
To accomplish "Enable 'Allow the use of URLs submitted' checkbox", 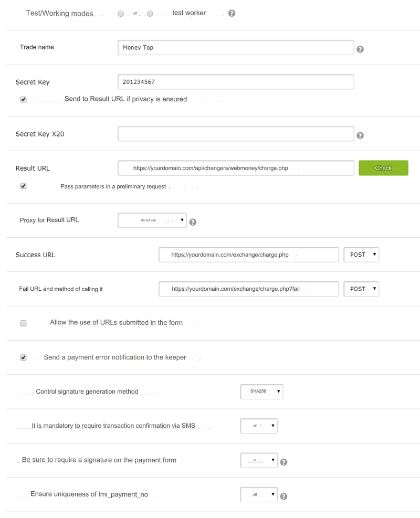I will 23,323.
